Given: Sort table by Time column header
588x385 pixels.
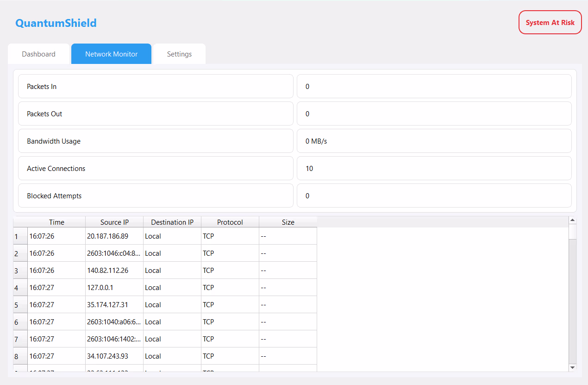Looking at the screenshot, I should 56,222.
